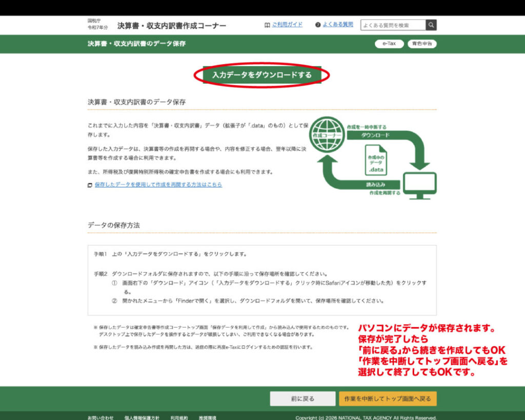Click the magnifying glass search button
This screenshot has height=420, width=525.
coord(431,25)
